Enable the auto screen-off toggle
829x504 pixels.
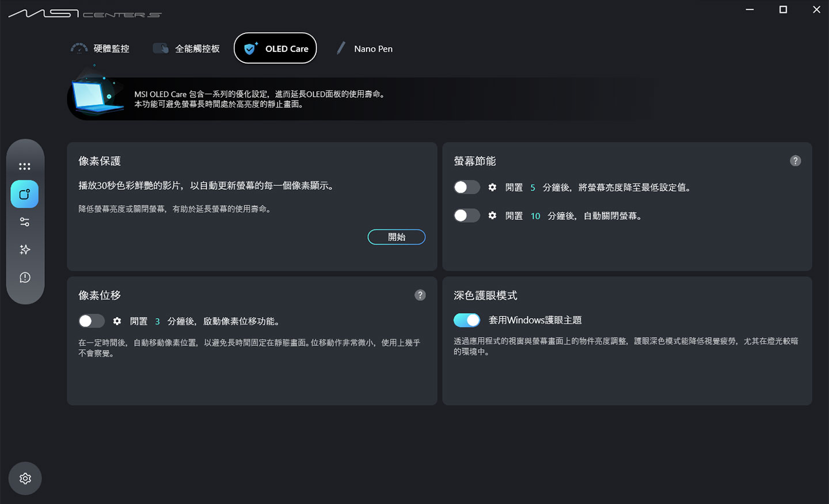467,215
